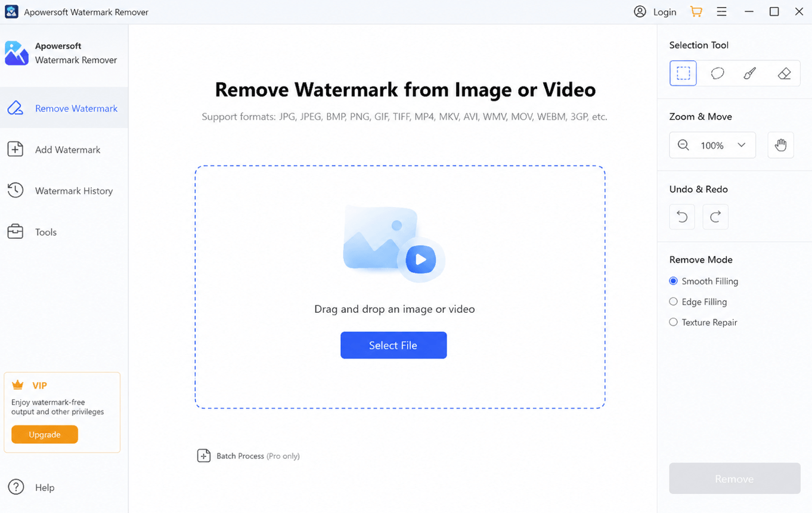The image size is (812, 513).
Task: Open the Add Watermark section
Action: (x=64, y=150)
